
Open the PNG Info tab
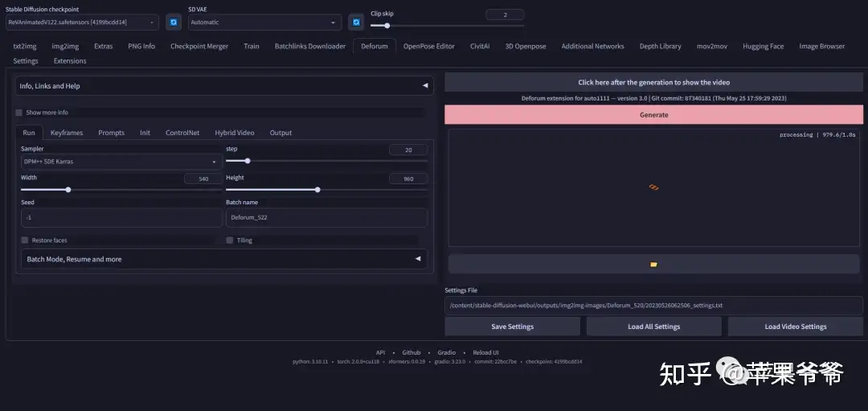(x=141, y=47)
